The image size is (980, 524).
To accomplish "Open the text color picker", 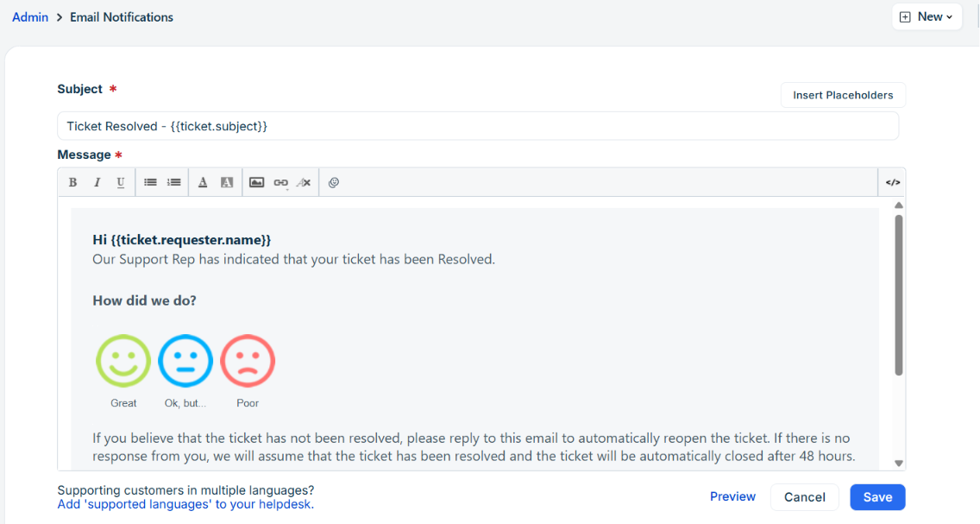I will click(x=203, y=183).
